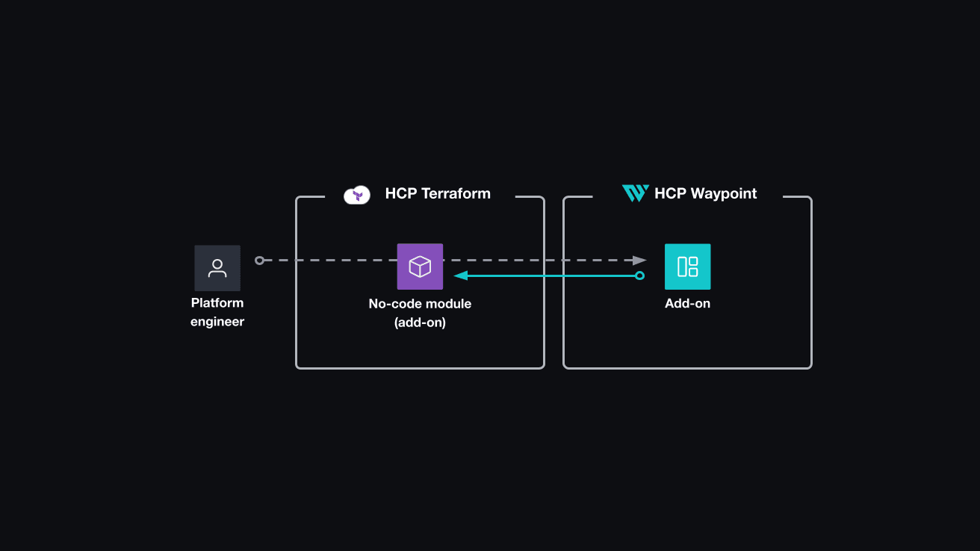Select the "HCP Waypoint" heading text
This screenshot has height=551, width=980.
(706, 193)
